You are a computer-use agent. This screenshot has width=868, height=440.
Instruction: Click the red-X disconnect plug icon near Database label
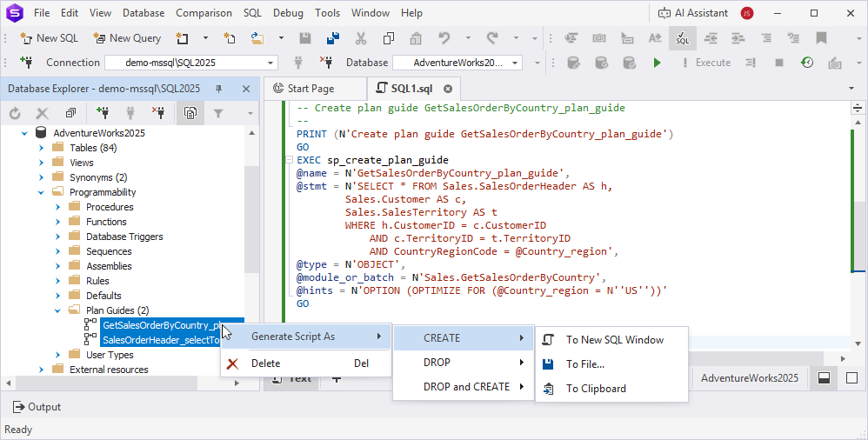tap(326, 63)
